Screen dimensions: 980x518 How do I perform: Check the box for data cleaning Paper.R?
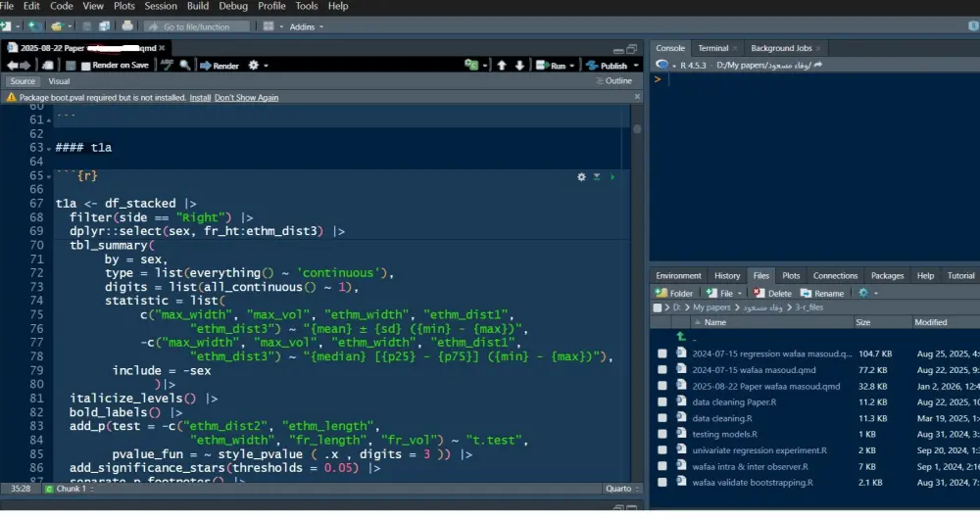click(x=661, y=402)
